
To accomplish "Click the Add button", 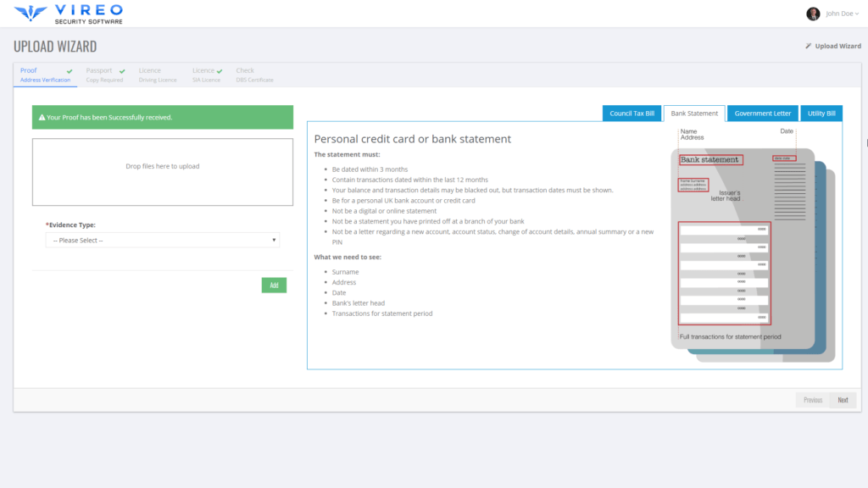I will [x=274, y=285].
